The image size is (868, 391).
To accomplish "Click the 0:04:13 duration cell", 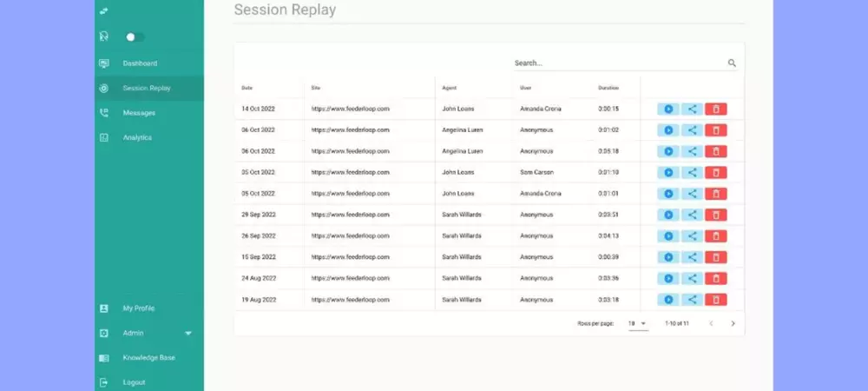I will [x=608, y=236].
